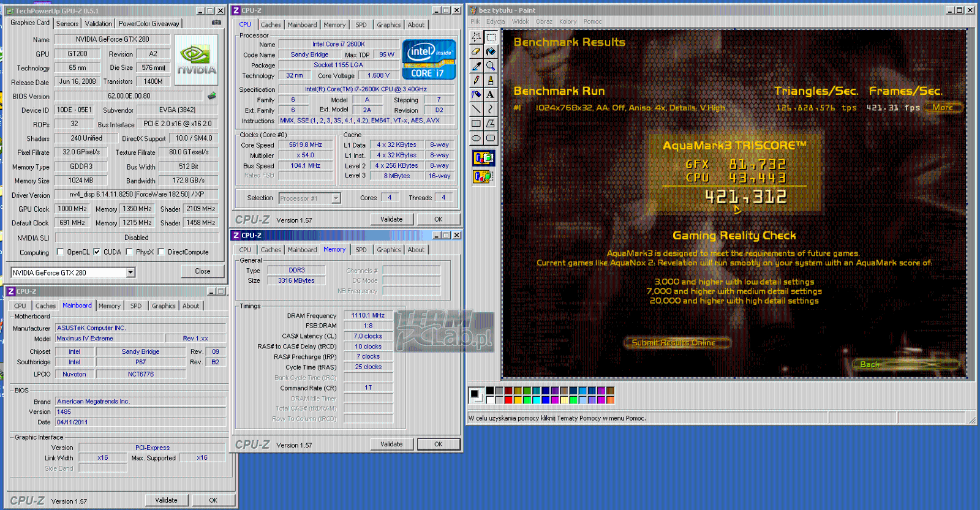Click Validate in the CPU-Z Mainboard window

click(x=166, y=500)
